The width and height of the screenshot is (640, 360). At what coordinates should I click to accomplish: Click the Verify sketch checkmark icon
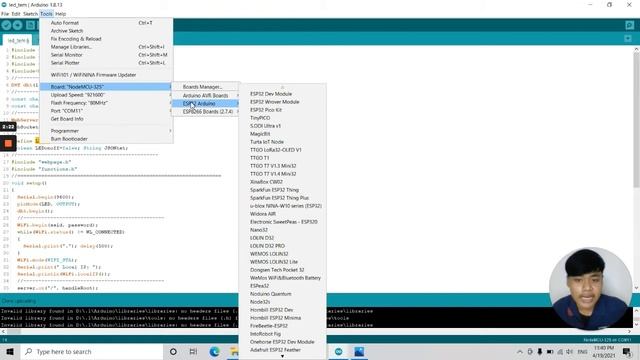click(x=6, y=25)
